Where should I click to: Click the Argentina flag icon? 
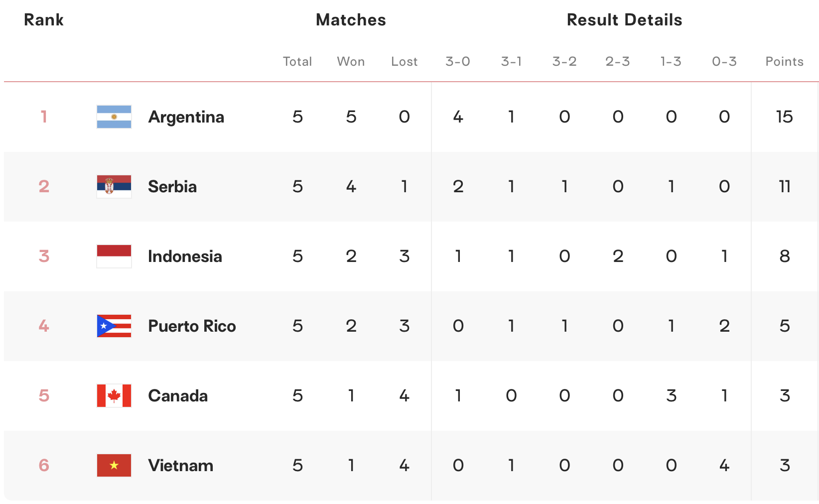(x=114, y=117)
